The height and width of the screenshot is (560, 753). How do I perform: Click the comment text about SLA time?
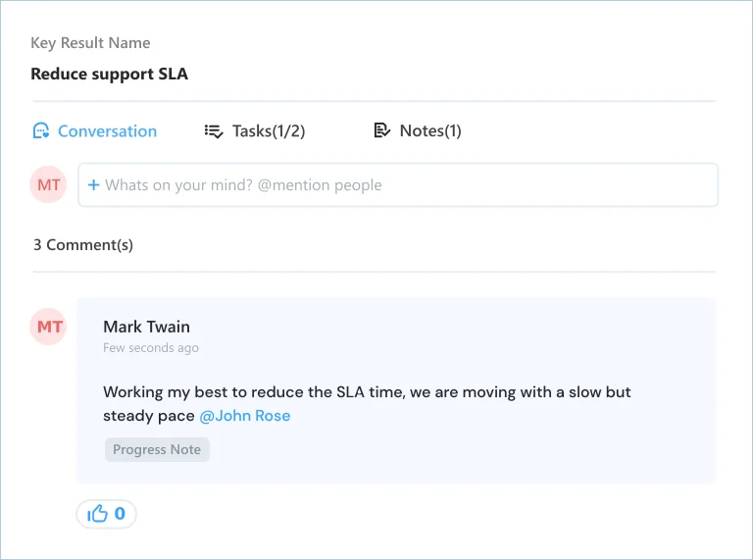pos(367,403)
